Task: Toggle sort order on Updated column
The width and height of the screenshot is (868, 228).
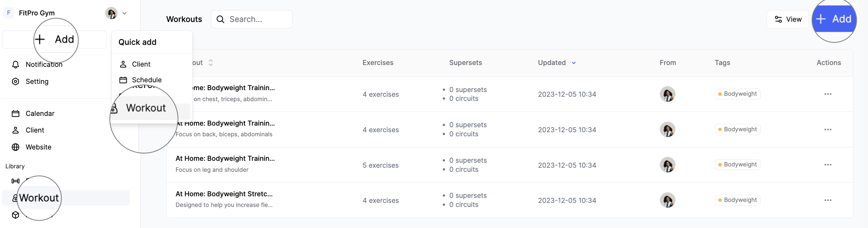Action: tap(574, 63)
